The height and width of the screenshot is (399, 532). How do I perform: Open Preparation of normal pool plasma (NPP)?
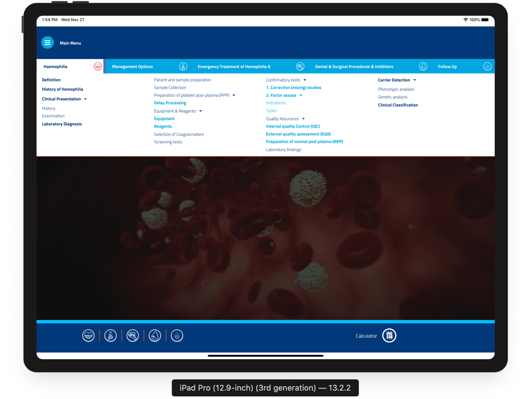tap(305, 142)
